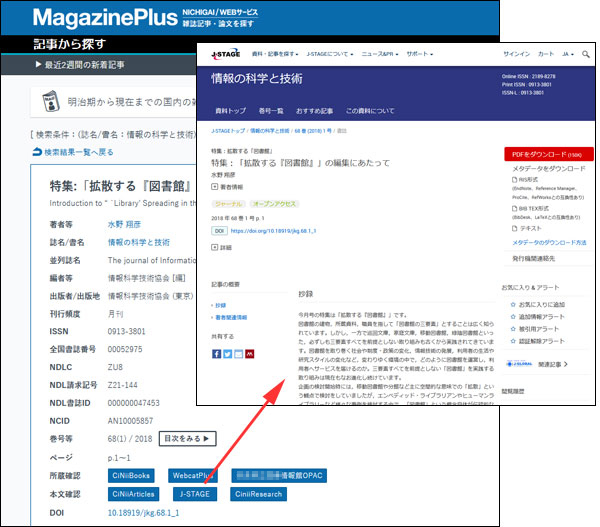Expand 著者情報 plus box
This screenshot has width=600, height=527.
[215, 186]
